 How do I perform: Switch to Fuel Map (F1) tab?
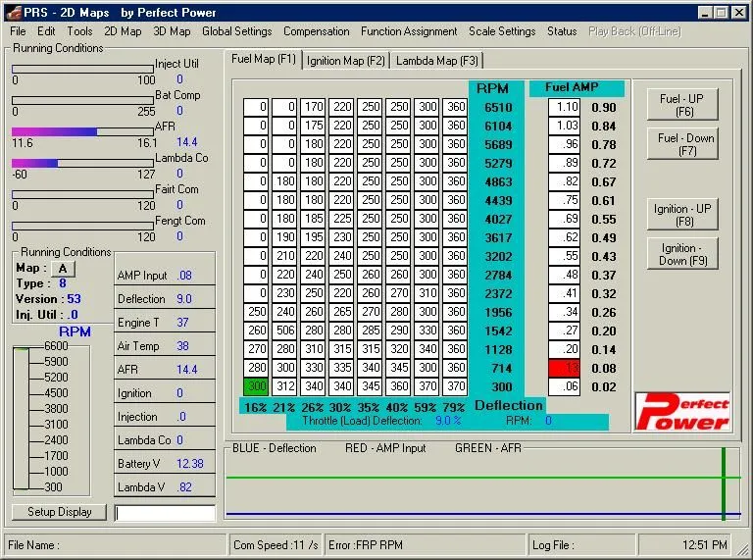pyautogui.click(x=264, y=59)
